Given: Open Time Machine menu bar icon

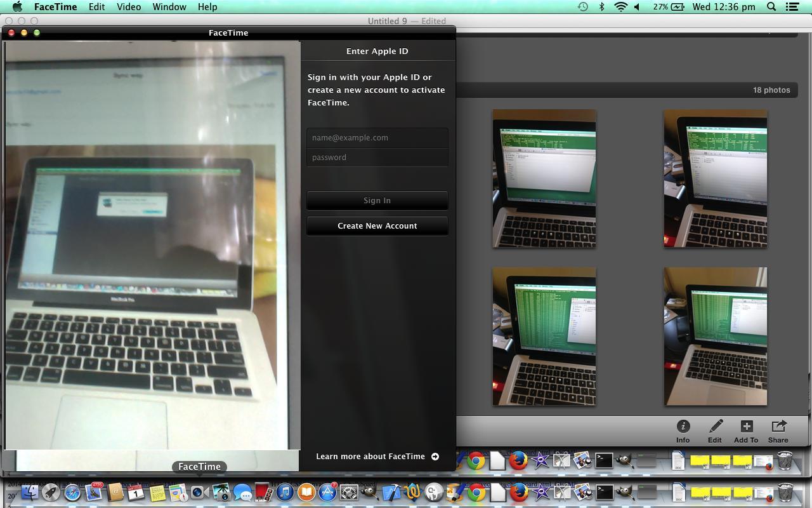Looking at the screenshot, I should click(x=582, y=7).
